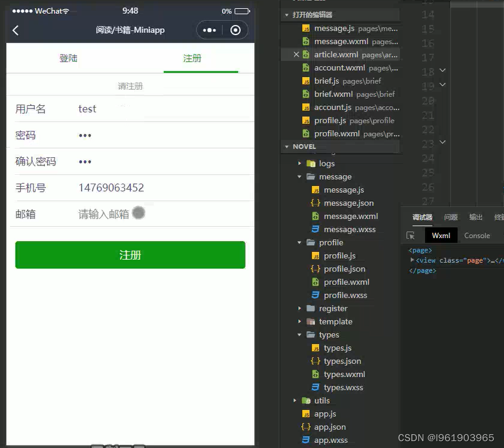Image resolution: width=504 pixels, height=448 pixels.
Task: Open message.wxss stylesheet
Action: [344, 229]
